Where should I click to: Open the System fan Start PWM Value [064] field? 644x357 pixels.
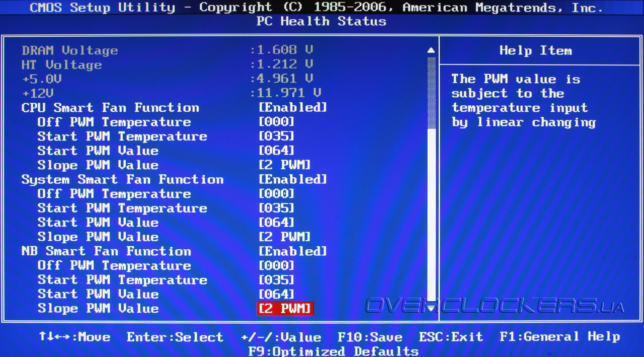point(276,222)
